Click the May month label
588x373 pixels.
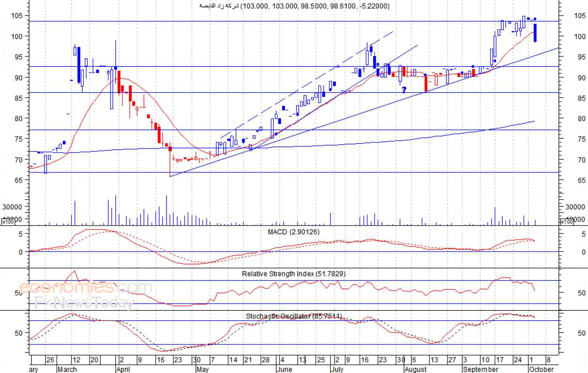point(202,369)
